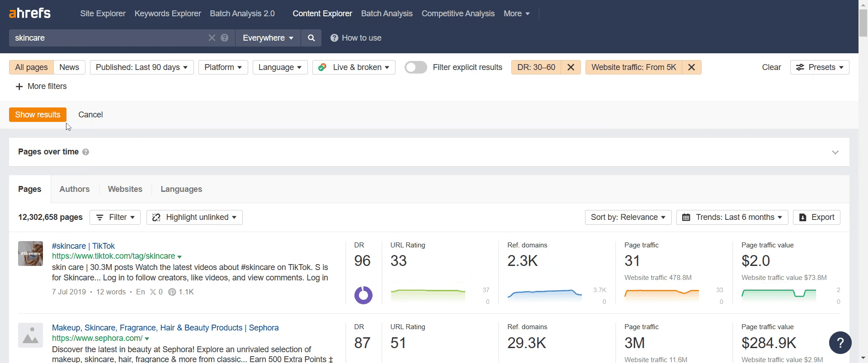
Task: Select All pages tab
Action: coord(31,67)
